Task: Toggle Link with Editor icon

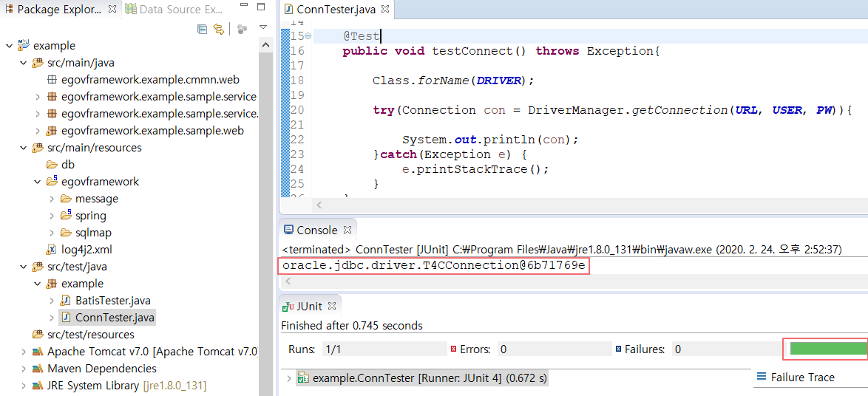Action: pyautogui.click(x=219, y=29)
